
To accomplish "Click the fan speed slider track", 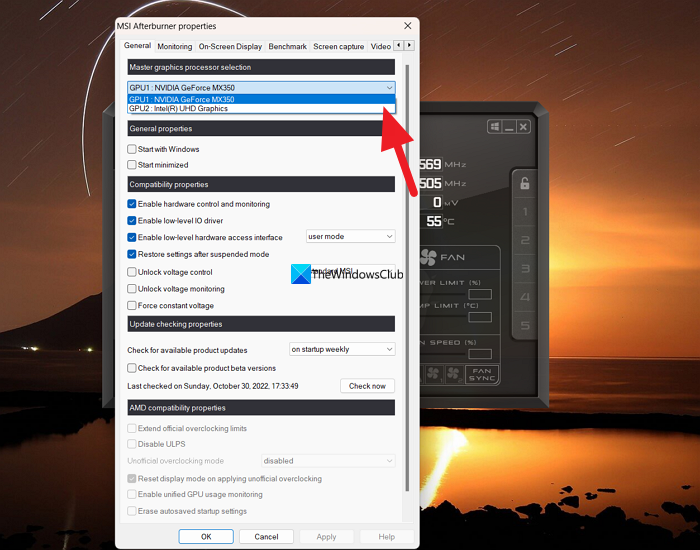I will pos(443,354).
